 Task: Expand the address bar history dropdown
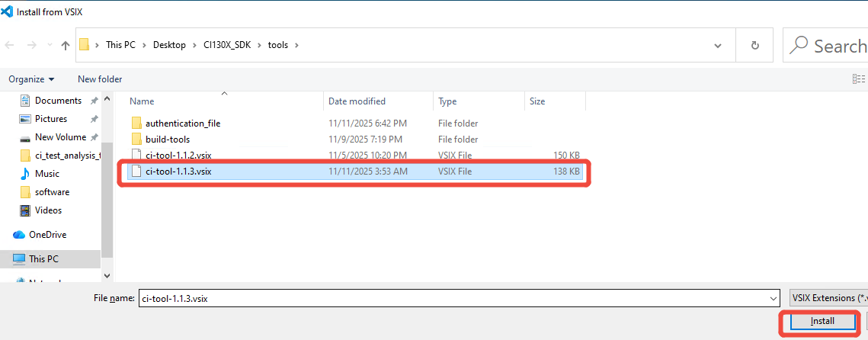(717, 45)
